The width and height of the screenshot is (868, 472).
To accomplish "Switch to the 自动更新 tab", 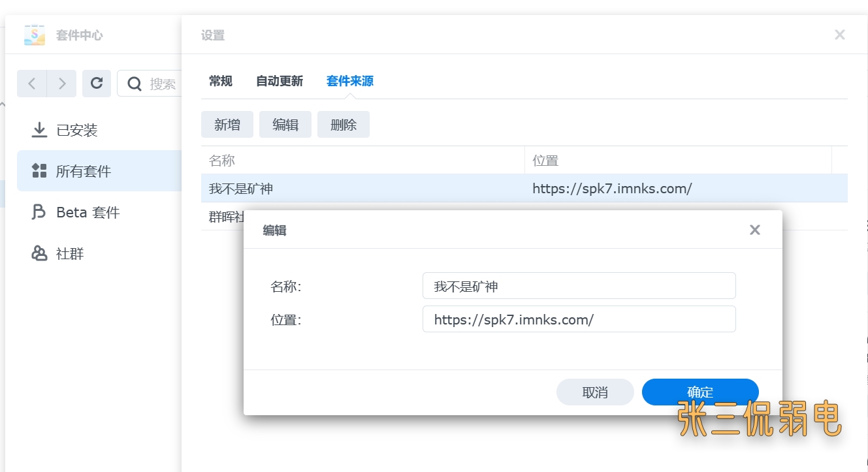I will [x=280, y=81].
